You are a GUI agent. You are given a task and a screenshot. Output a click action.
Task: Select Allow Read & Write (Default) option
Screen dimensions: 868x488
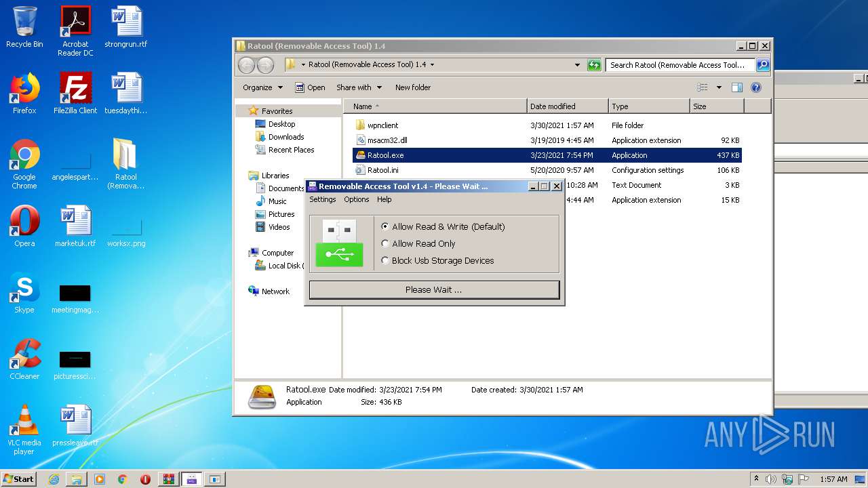(443, 226)
